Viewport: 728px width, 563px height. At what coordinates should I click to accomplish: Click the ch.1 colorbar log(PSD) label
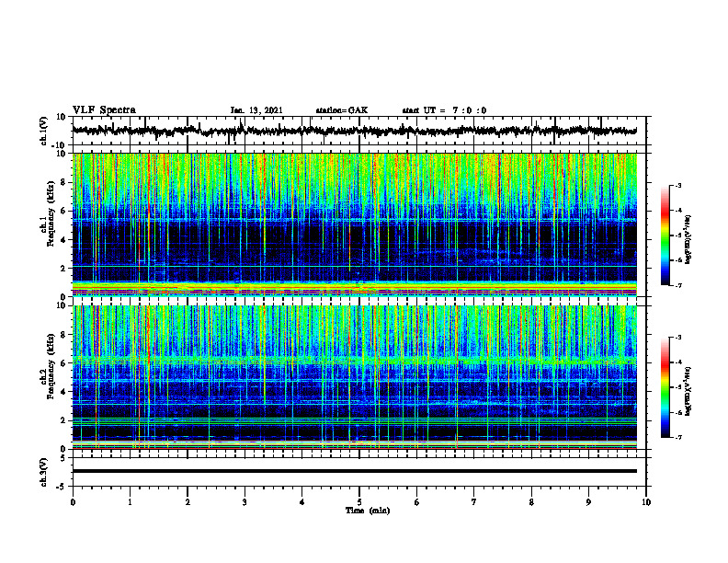[x=688, y=240]
